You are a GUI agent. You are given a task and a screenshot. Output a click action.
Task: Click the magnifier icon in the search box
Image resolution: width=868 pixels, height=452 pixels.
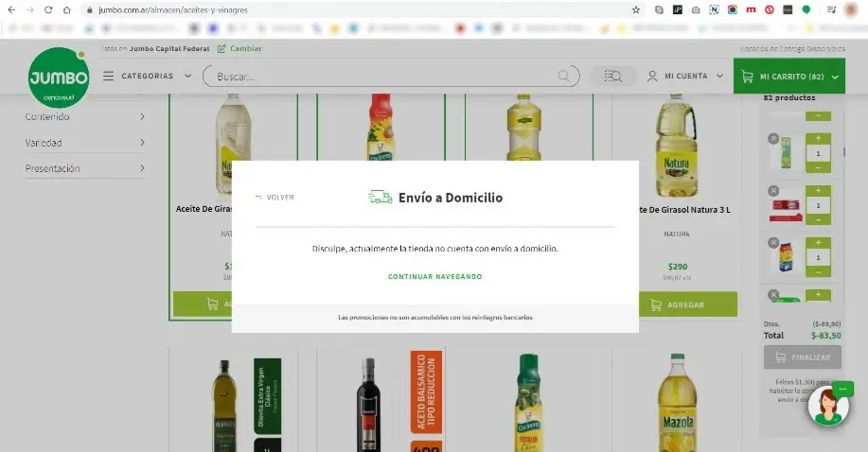(563, 76)
